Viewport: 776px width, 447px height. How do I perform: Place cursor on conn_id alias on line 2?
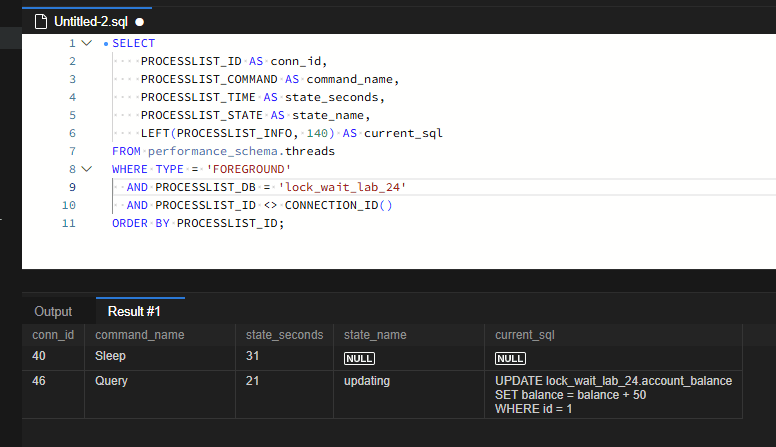tap(295, 61)
